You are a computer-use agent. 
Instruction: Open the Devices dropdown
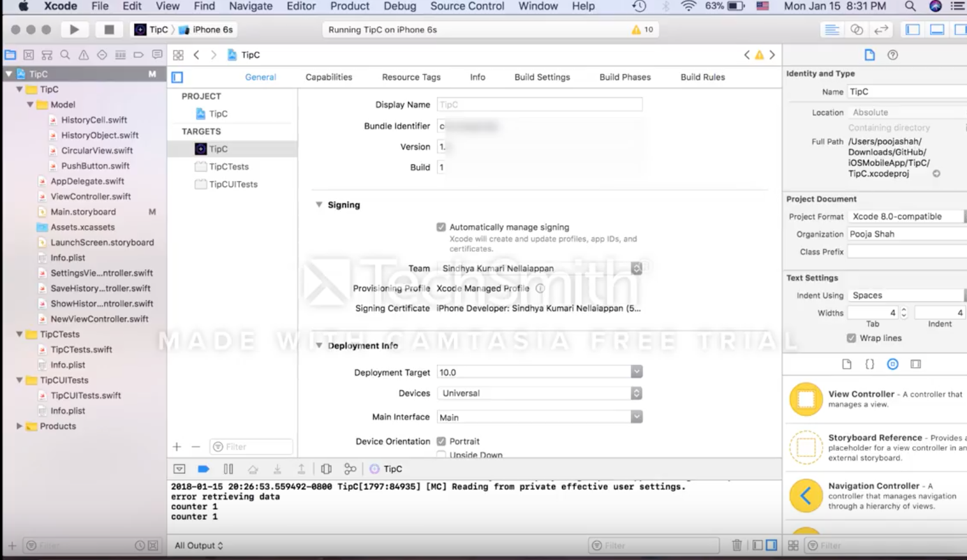pyautogui.click(x=539, y=393)
